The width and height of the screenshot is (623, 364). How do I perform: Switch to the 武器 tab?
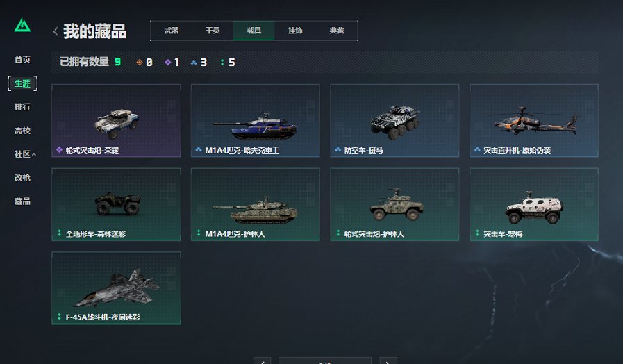[172, 31]
